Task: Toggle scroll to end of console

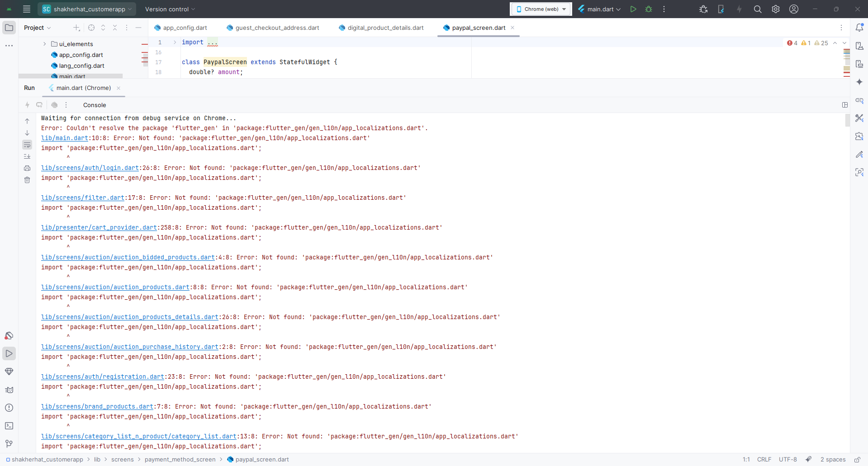Action: 27,156
